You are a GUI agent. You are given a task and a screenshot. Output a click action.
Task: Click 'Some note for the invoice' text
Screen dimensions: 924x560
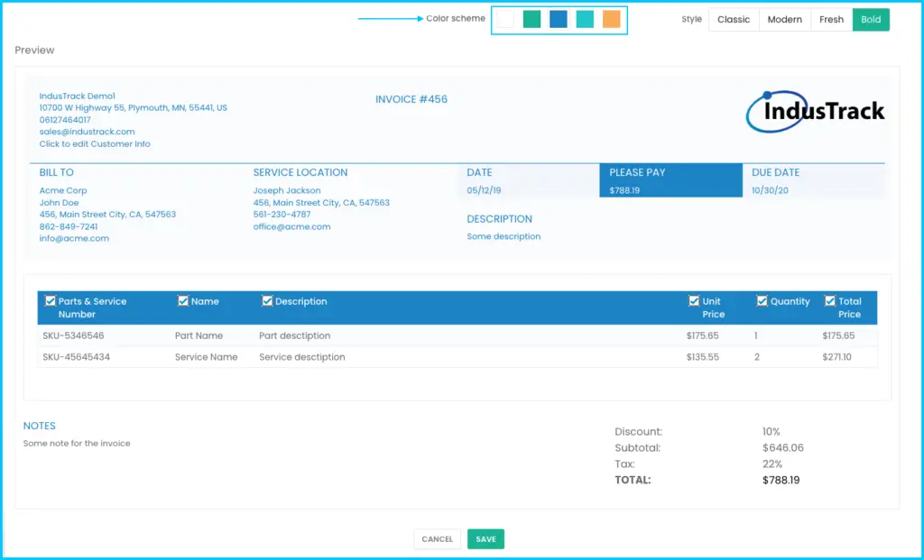pyautogui.click(x=77, y=444)
